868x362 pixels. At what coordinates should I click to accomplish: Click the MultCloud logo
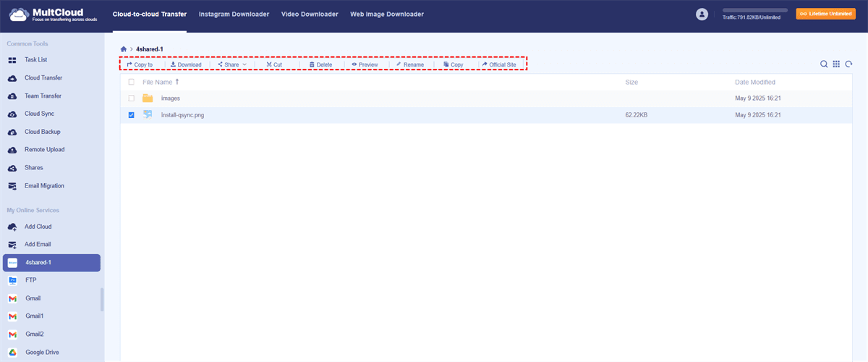[54, 14]
